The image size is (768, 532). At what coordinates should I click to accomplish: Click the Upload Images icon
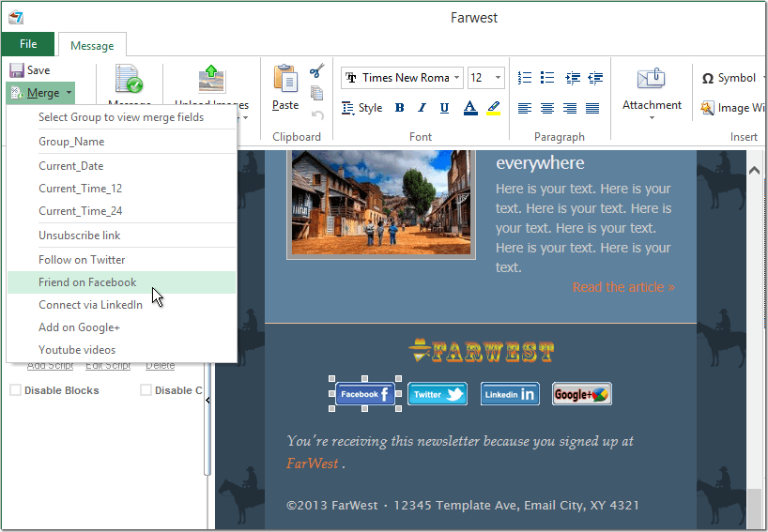(211, 79)
